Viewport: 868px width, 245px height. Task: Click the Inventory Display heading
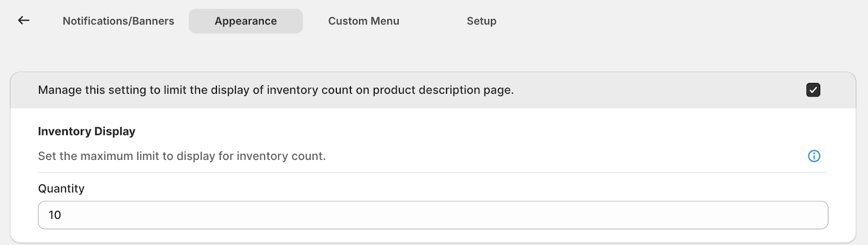click(87, 132)
